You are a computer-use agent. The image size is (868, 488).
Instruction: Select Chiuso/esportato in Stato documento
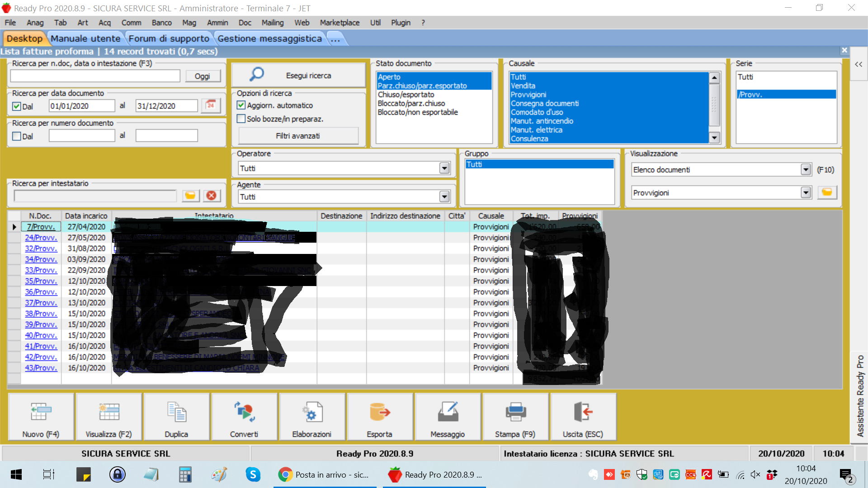click(434, 94)
